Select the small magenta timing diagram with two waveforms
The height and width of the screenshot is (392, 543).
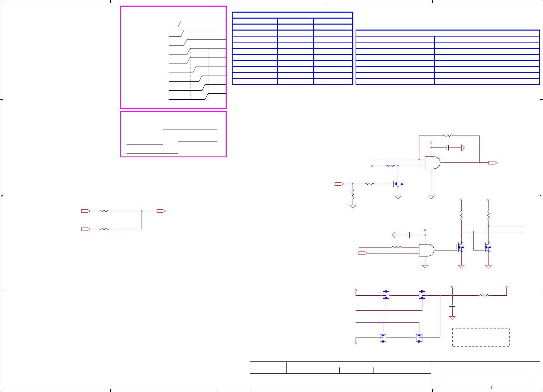[173, 134]
